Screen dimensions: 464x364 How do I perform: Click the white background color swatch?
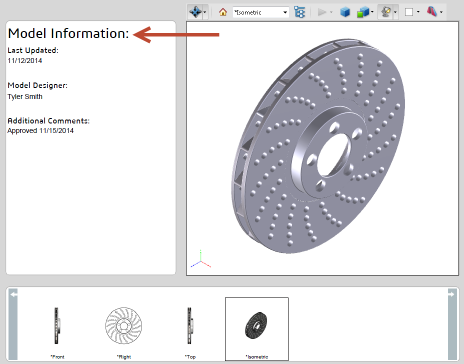tap(409, 12)
